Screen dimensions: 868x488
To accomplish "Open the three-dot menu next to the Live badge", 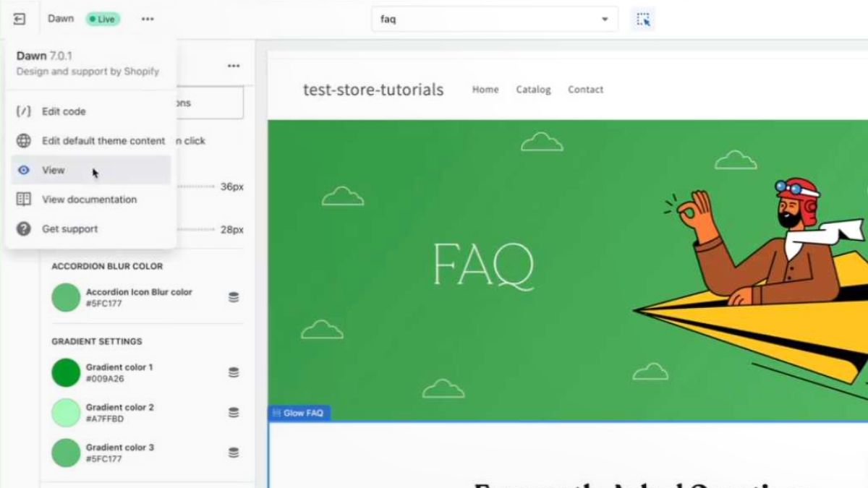I will point(148,19).
